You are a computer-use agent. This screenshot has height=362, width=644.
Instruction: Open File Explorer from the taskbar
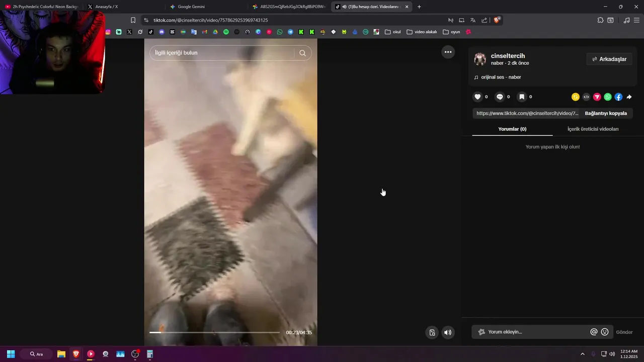61,354
